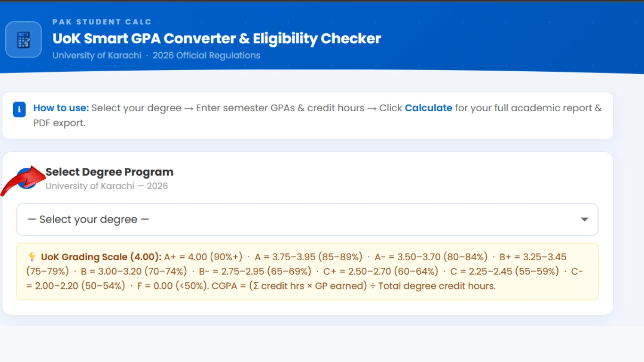Click the lightbulb icon in grading scale box

[x=32, y=257]
